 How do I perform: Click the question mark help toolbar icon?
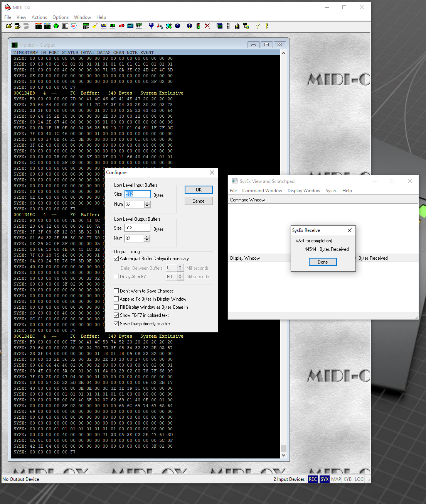(258, 26)
